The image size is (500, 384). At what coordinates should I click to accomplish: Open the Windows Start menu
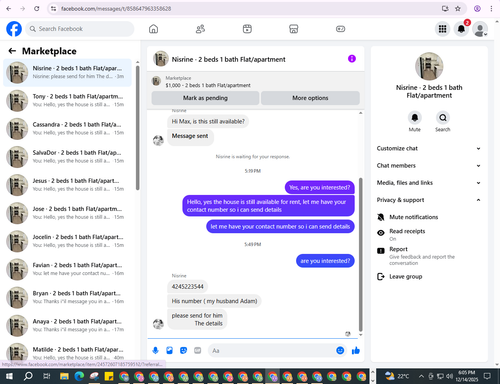9,376
